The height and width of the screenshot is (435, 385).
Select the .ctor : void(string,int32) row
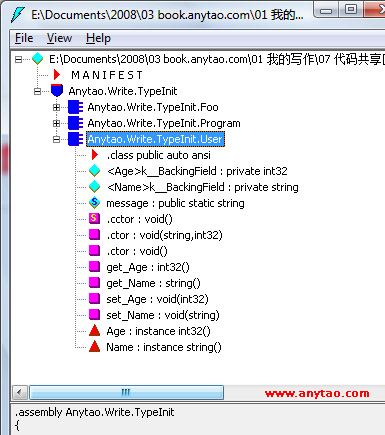coord(164,235)
